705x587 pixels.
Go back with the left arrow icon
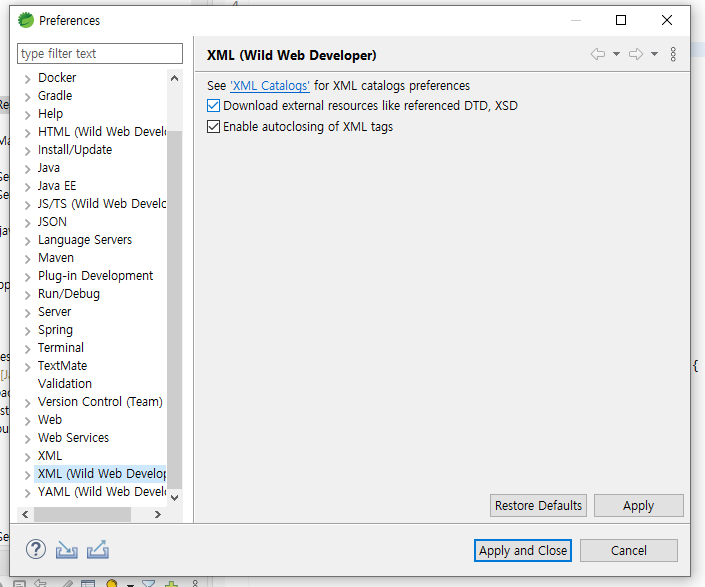(x=598, y=54)
